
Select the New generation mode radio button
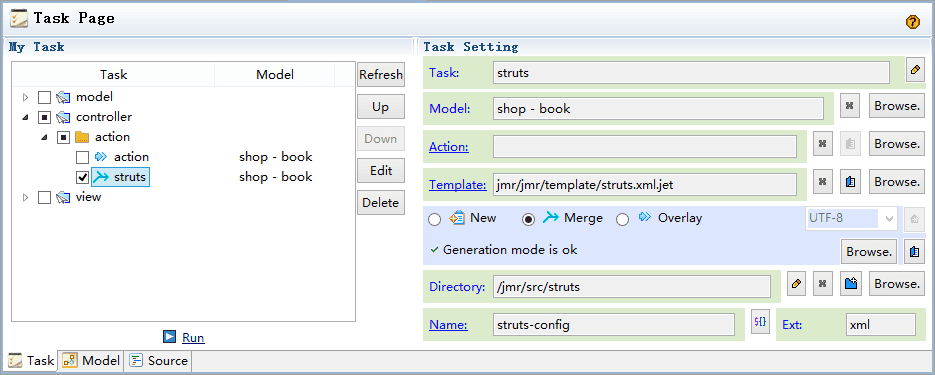(435, 219)
